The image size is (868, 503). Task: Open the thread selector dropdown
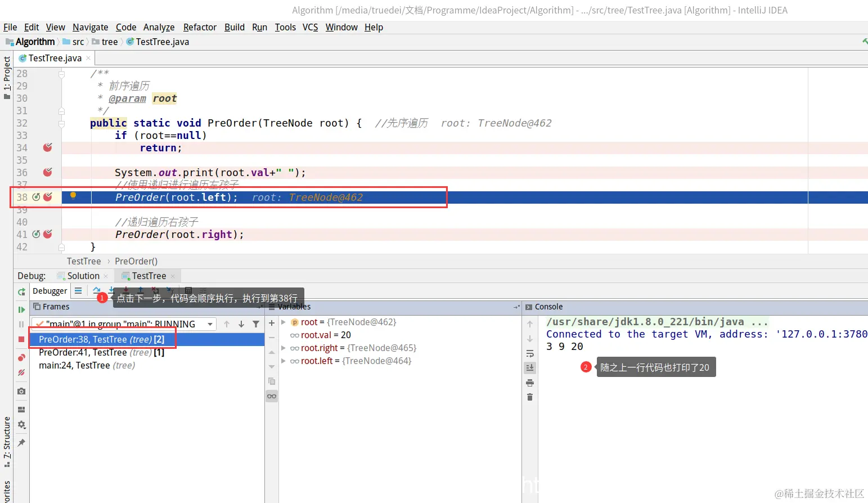coord(210,324)
